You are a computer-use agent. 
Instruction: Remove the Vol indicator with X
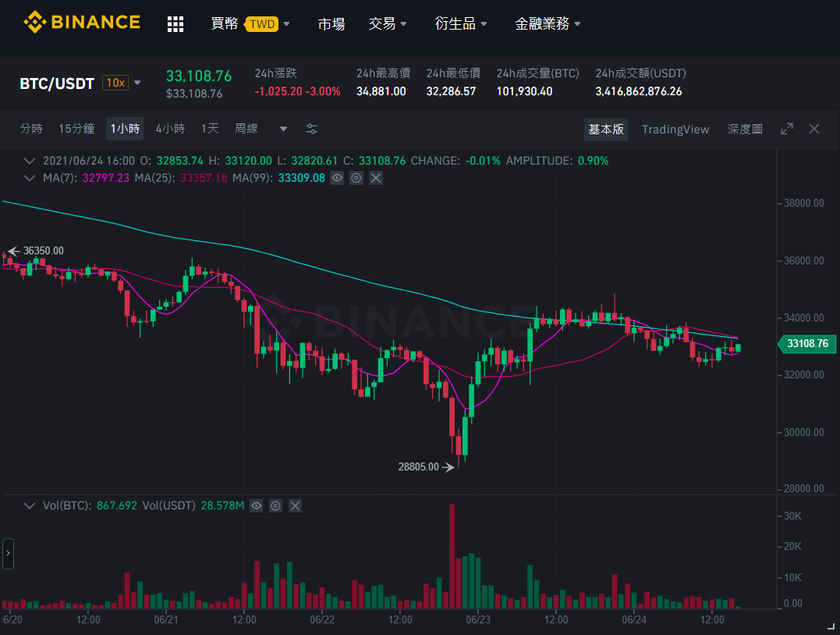point(295,506)
